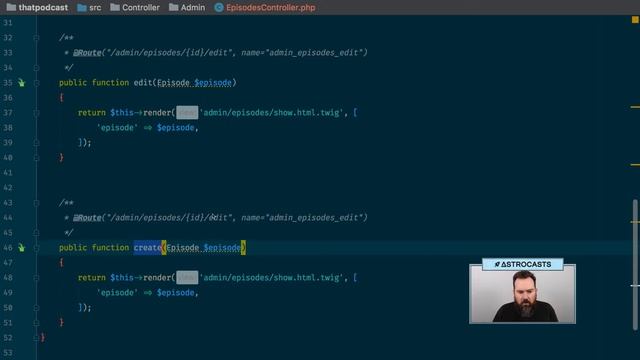The height and width of the screenshot is (360, 640).
Task: Open the thatpodcast project breadcrumb
Action: [x=38, y=7]
